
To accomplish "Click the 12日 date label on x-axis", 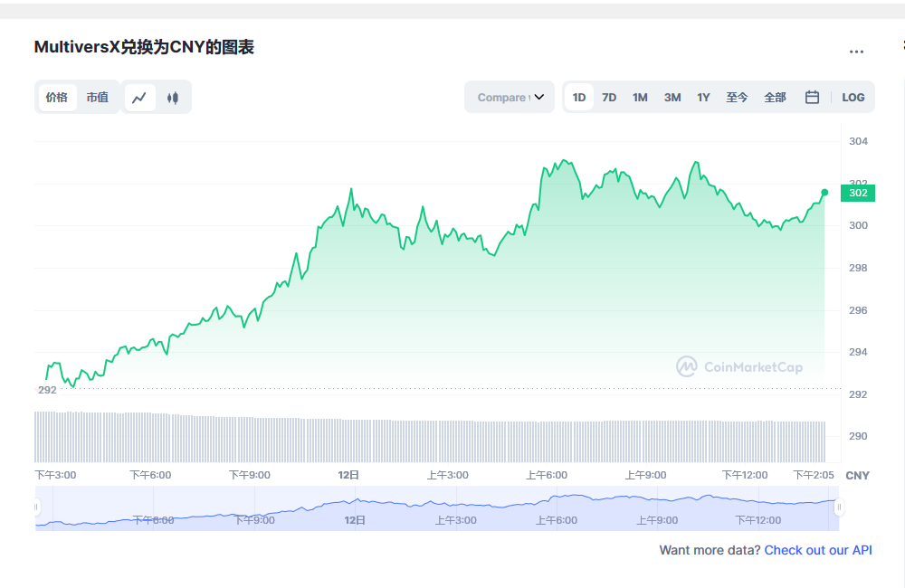I will (x=348, y=475).
